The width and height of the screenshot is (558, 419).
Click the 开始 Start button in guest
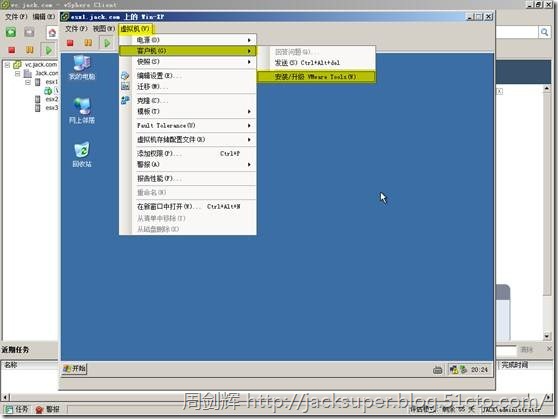point(74,369)
